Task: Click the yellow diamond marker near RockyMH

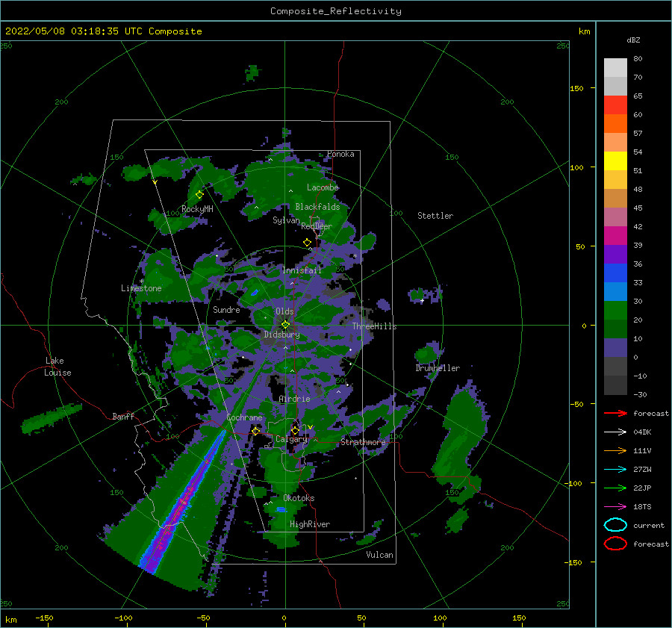Action: coord(199,195)
